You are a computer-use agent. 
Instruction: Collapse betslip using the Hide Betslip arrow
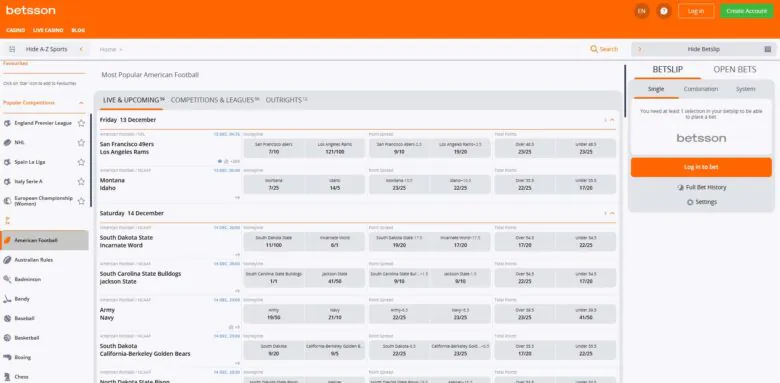point(639,49)
